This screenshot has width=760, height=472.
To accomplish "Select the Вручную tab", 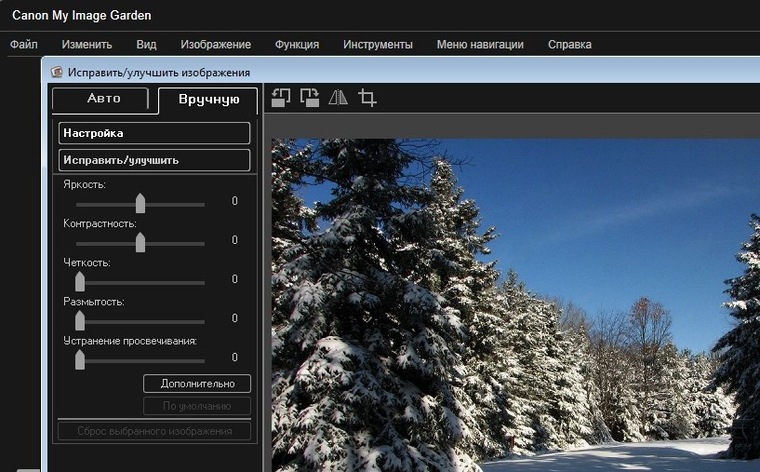I will point(208,99).
